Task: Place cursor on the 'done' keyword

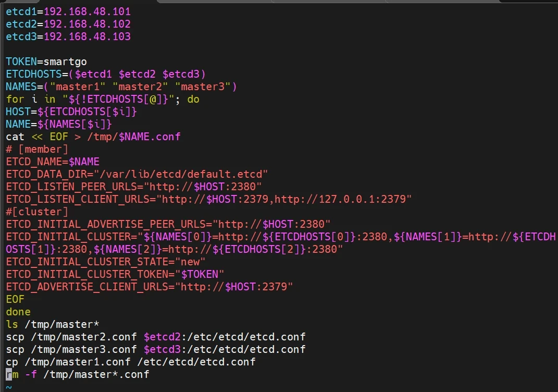Action: point(18,312)
